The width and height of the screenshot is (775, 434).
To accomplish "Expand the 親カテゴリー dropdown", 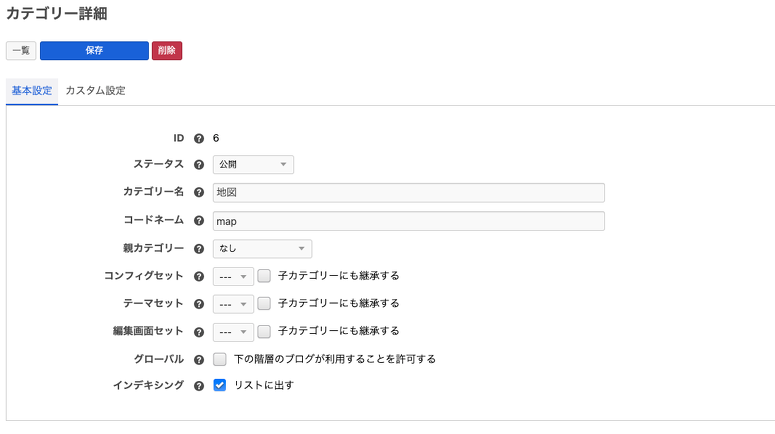I will [x=262, y=249].
